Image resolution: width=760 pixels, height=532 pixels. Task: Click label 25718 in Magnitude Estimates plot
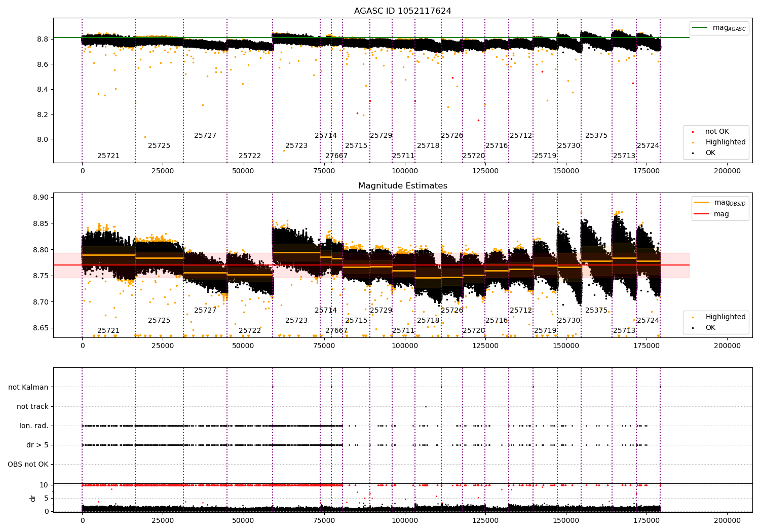[428, 321]
